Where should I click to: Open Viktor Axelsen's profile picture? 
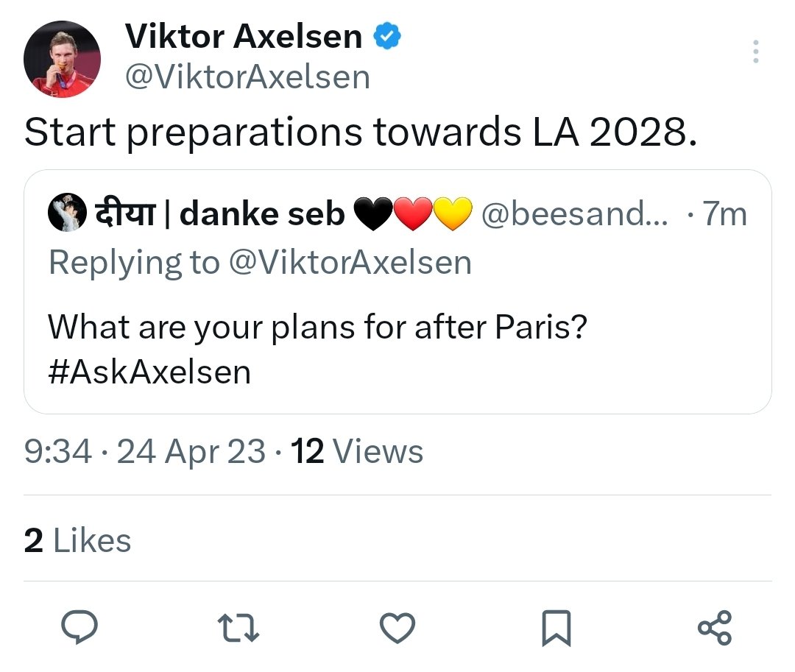[x=62, y=59]
